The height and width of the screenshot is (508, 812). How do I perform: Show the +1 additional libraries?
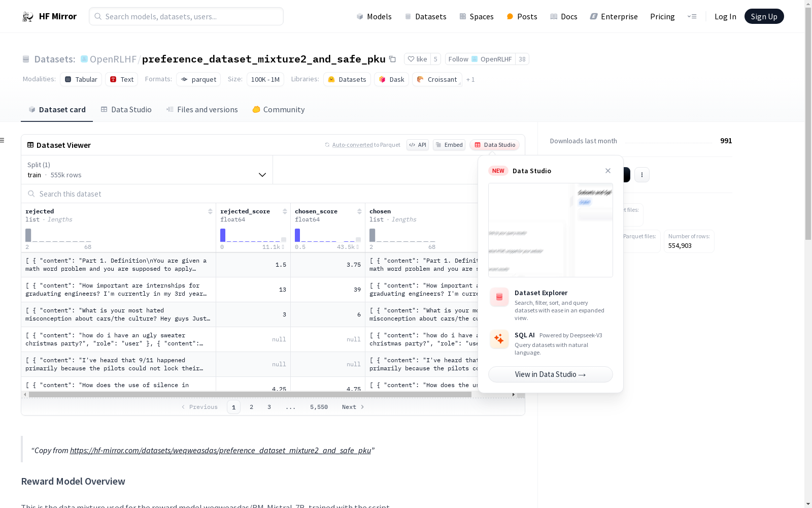(x=470, y=79)
